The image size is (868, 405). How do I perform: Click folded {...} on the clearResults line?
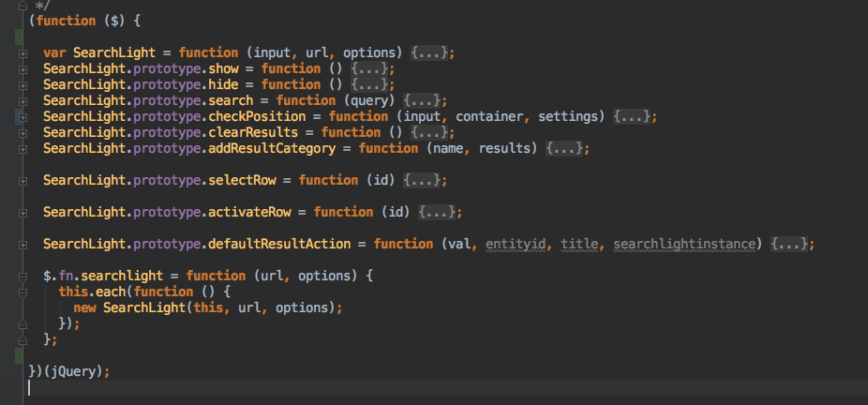click(x=429, y=133)
